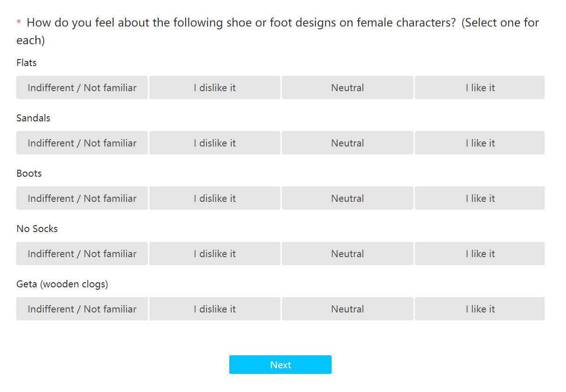Image resolution: width=566 pixels, height=392 pixels.
Task: Pick 'Neutral' for Flats
Action: [x=347, y=87]
